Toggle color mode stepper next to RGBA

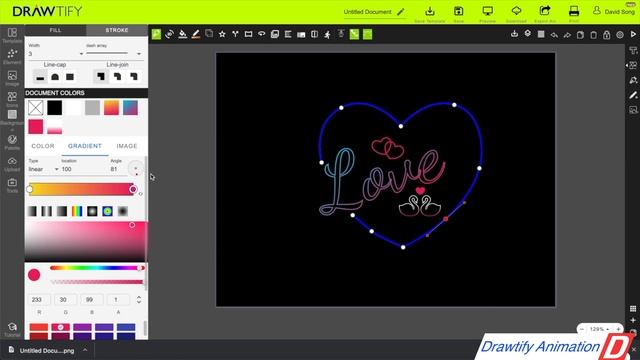(139, 300)
